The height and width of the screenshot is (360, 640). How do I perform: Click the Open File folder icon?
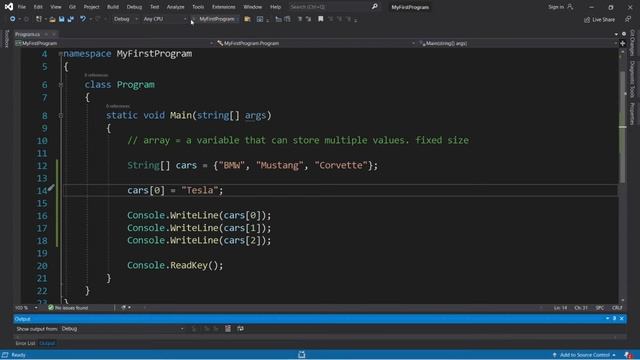coord(52,19)
